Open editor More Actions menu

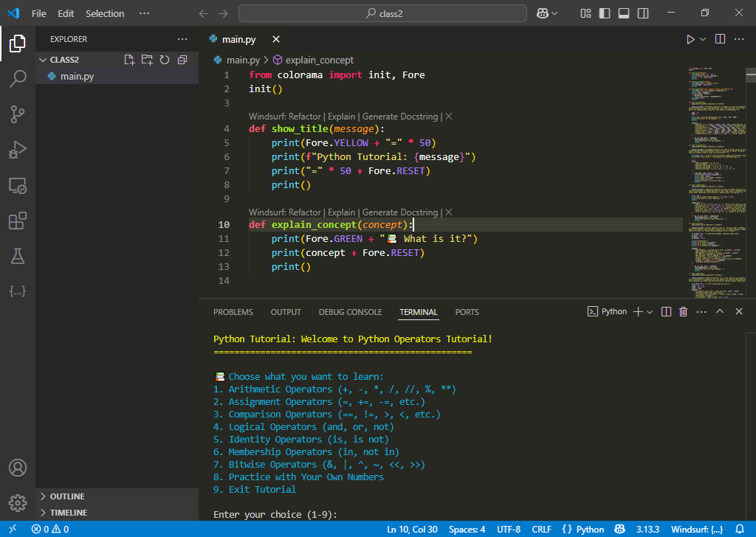[738, 39]
